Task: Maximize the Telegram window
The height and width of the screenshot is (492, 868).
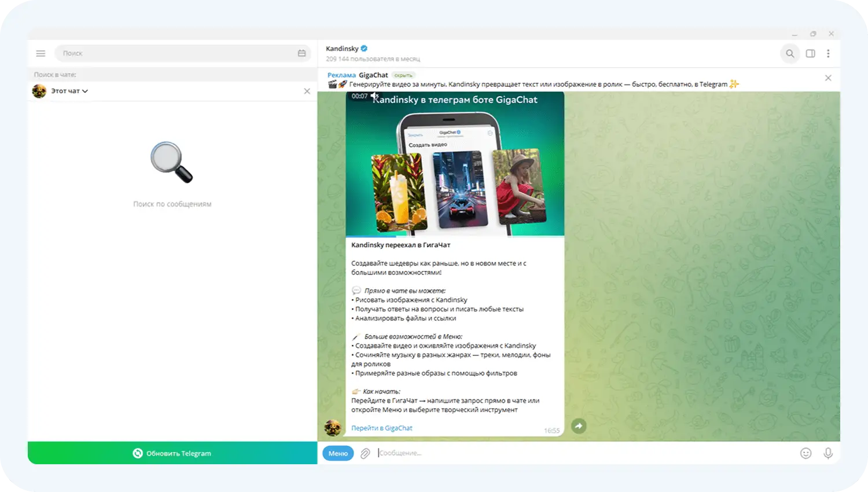Action: tap(813, 34)
